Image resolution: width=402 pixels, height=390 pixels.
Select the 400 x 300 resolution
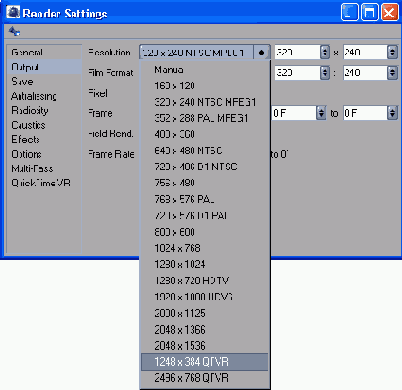point(174,134)
